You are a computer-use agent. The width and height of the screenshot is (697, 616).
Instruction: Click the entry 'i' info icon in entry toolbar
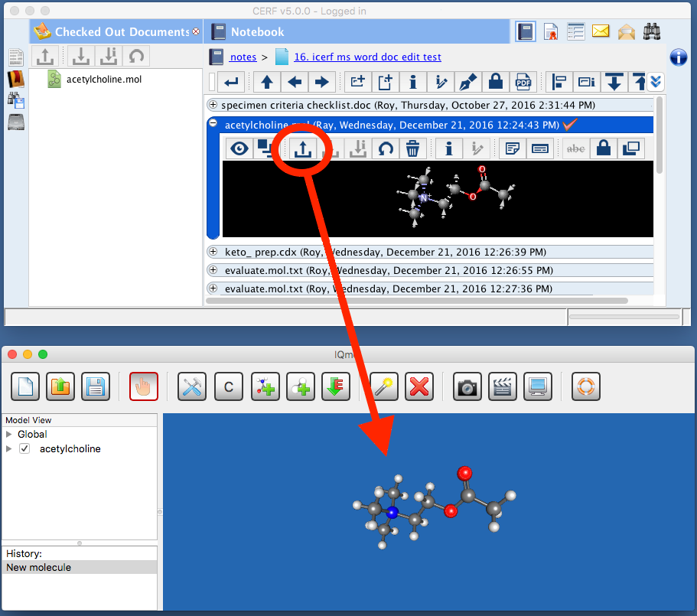448,148
